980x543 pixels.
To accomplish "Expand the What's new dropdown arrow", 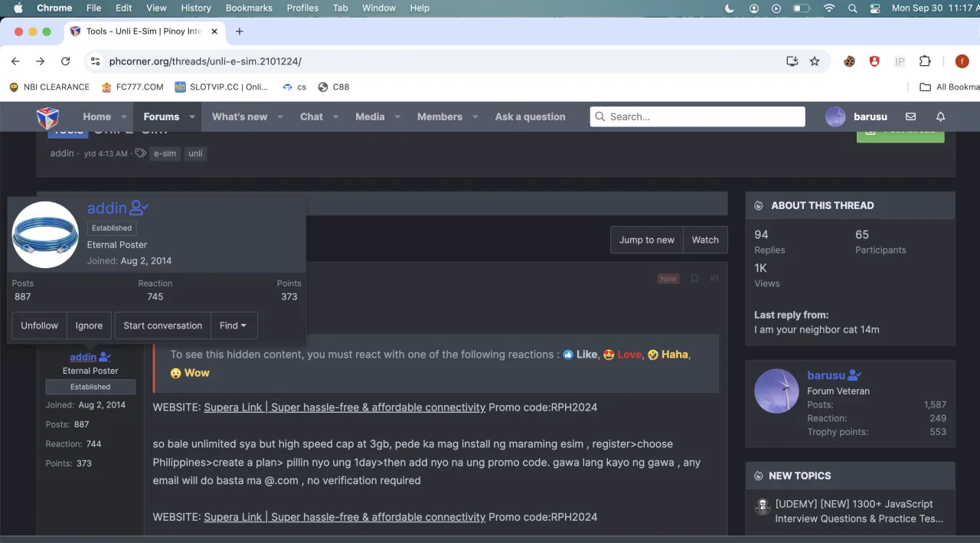I will (280, 117).
